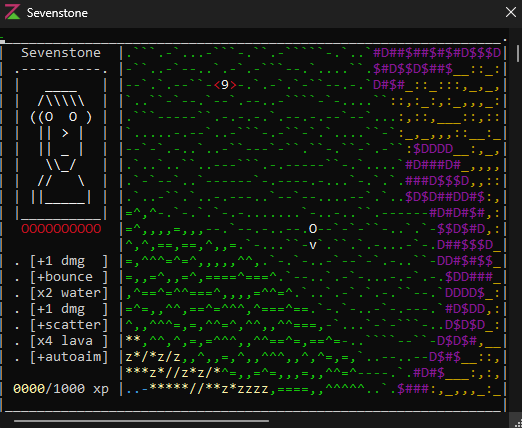Click the 0000/1000 xp counter
Viewport: 522px width, 428px height.
tap(61, 389)
